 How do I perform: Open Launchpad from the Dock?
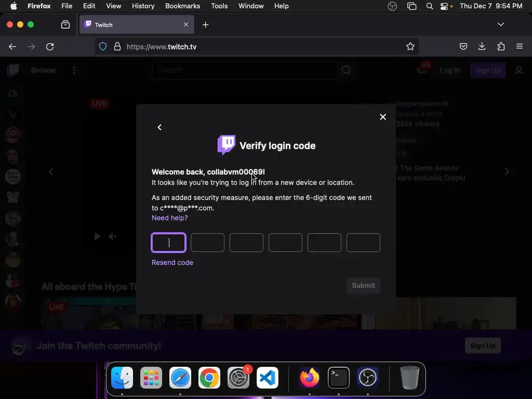pyautogui.click(x=151, y=378)
